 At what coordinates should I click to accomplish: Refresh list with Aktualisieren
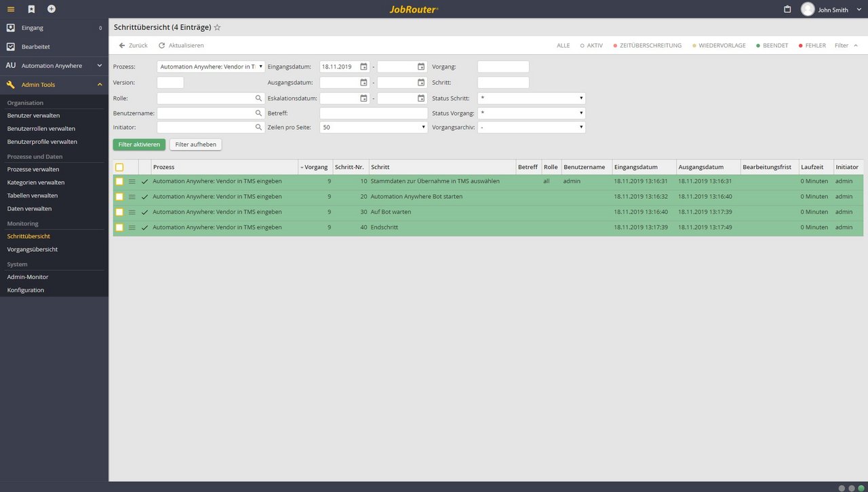pos(181,45)
